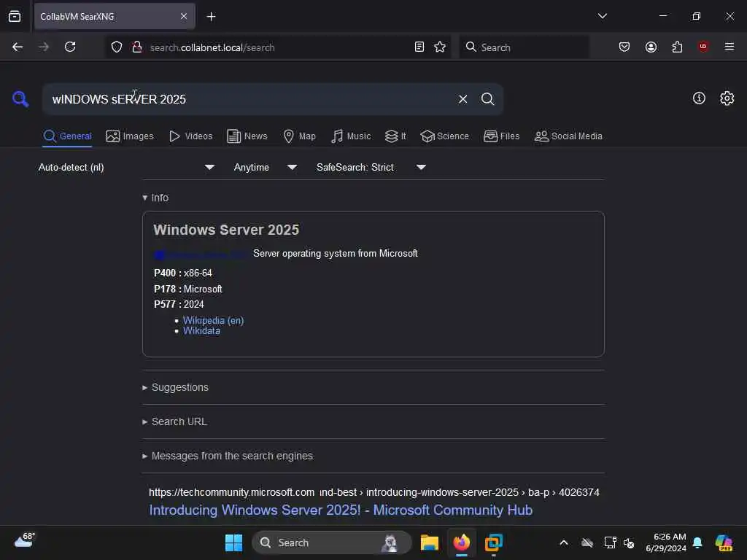Screen dimensions: 747x560
Task: Open the Firefox account icon
Action: 651,47
